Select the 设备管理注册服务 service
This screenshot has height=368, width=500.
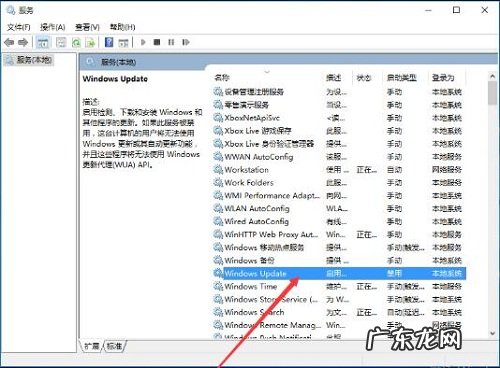pos(254,92)
